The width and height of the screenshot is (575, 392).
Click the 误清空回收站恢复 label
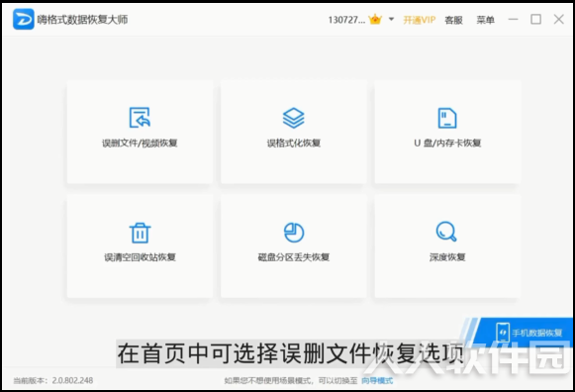tap(140, 257)
